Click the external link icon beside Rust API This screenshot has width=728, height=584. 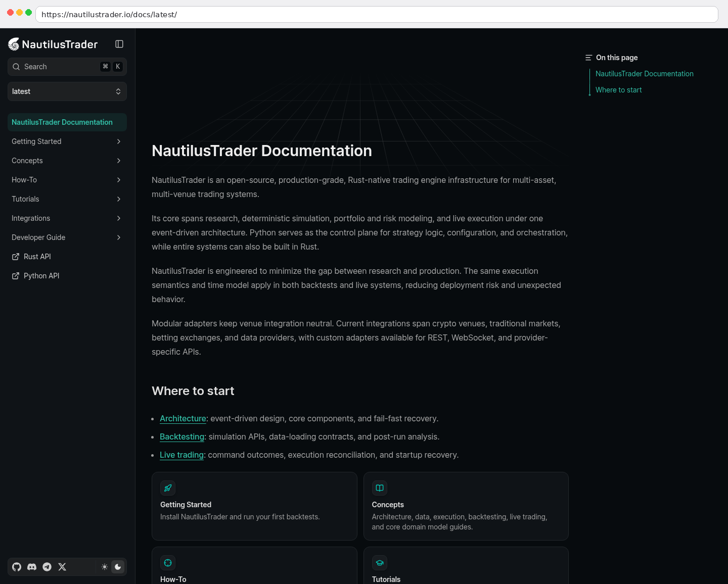(16, 257)
